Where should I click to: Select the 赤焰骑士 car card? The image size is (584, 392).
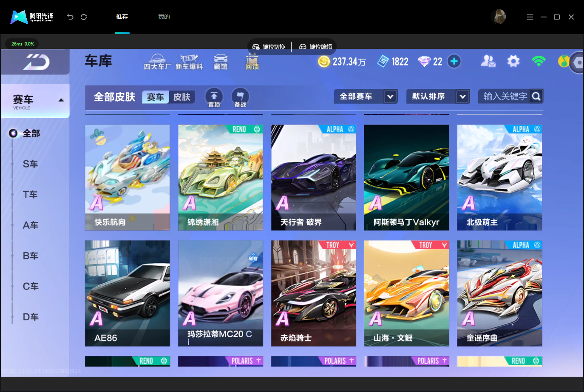tap(314, 293)
